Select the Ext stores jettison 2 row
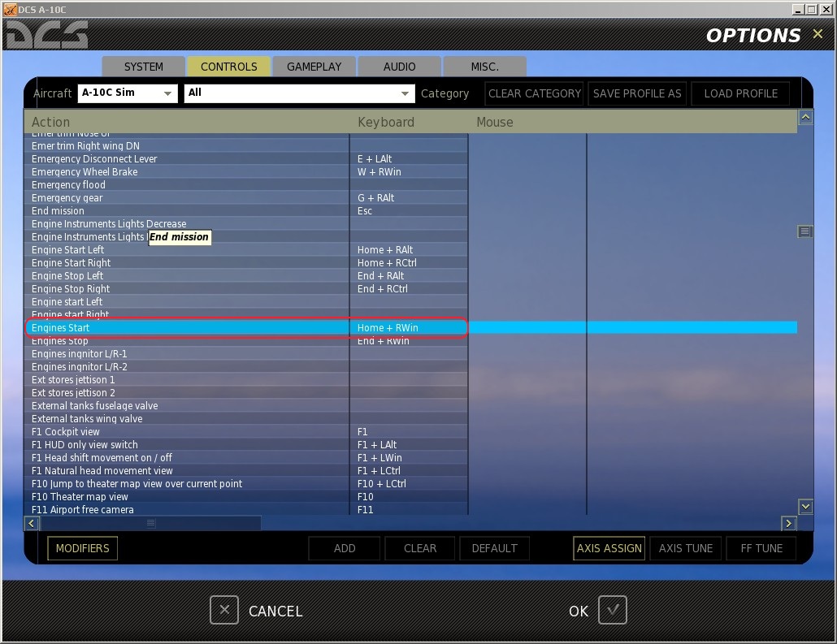Image resolution: width=837 pixels, height=644 pixels. coord(246,393)
